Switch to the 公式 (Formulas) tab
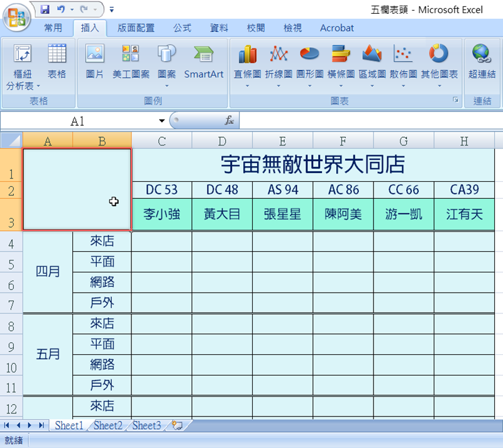Viewport: 503px width, 448px height. (182, 28)
